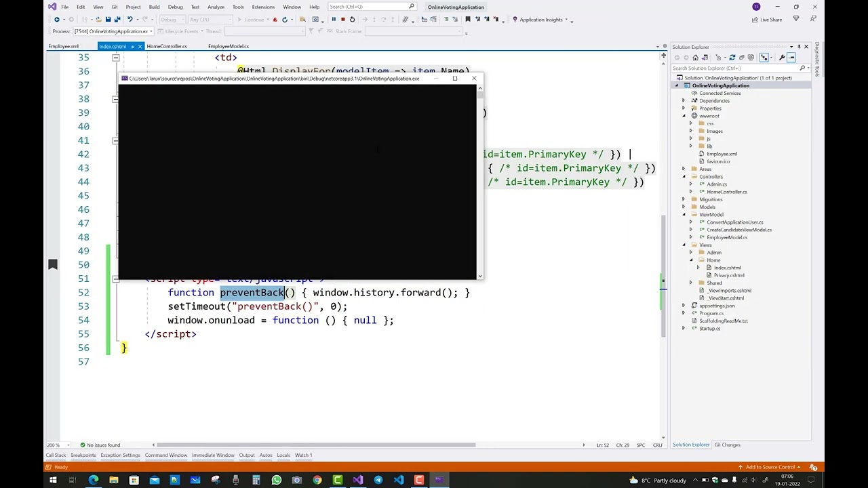Open the Debug menu
This screenshot has height=488, width=868.
click(x=175, y=7)
